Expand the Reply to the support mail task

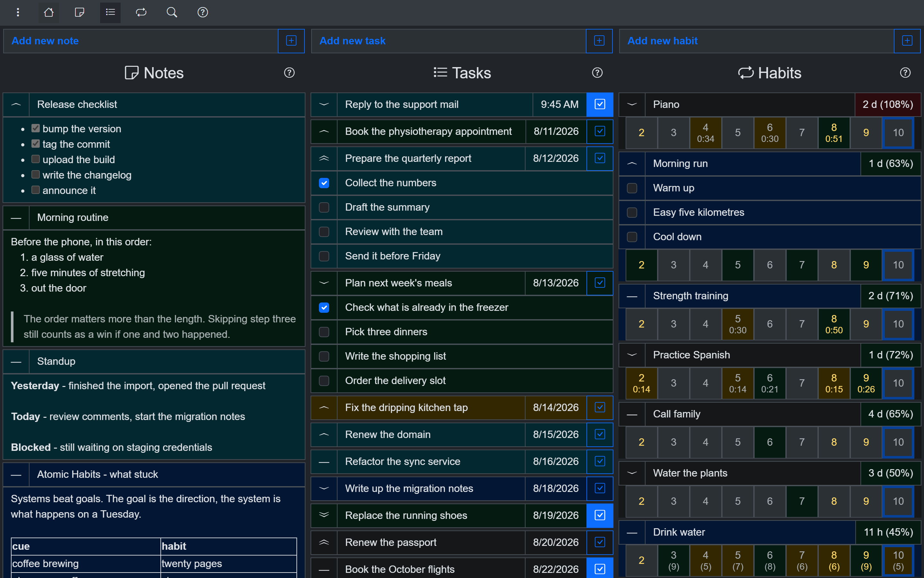(324, 104)
